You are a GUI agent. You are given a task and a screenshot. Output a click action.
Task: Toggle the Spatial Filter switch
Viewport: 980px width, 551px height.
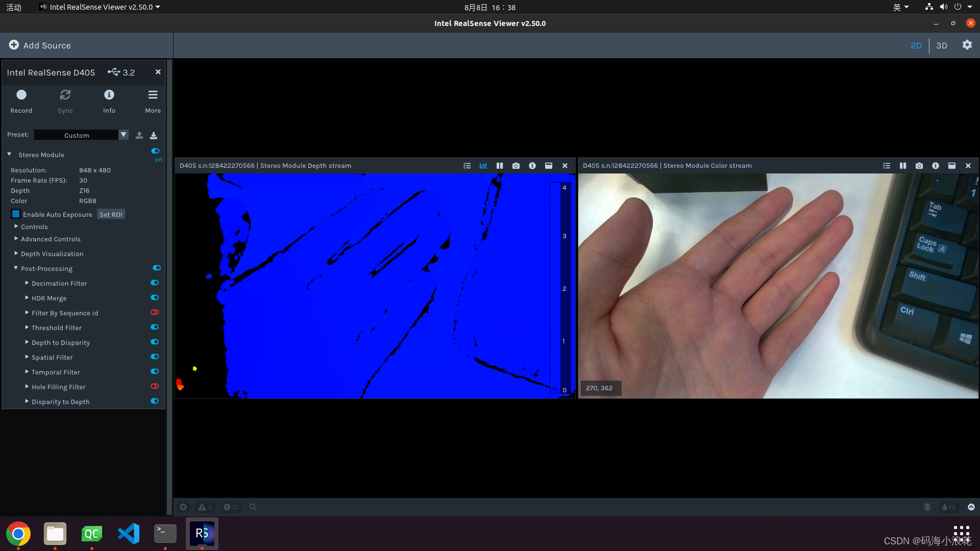click(155, 357)
